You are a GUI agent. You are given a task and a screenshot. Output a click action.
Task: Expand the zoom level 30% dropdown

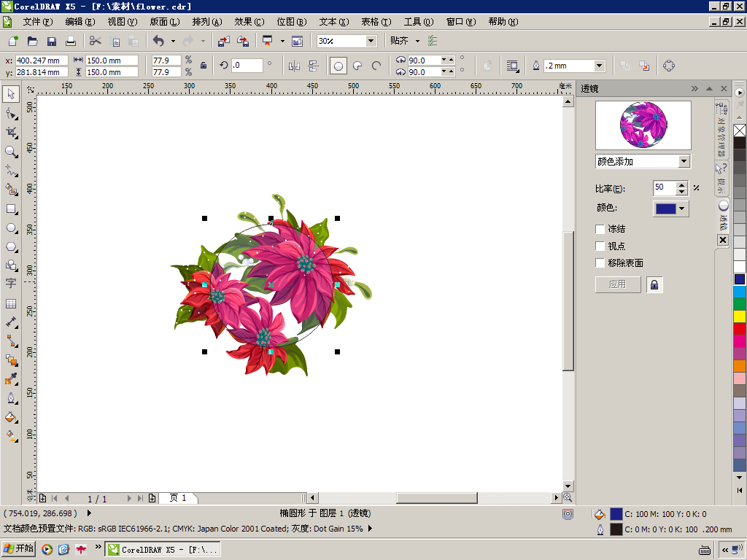point(371,42)
